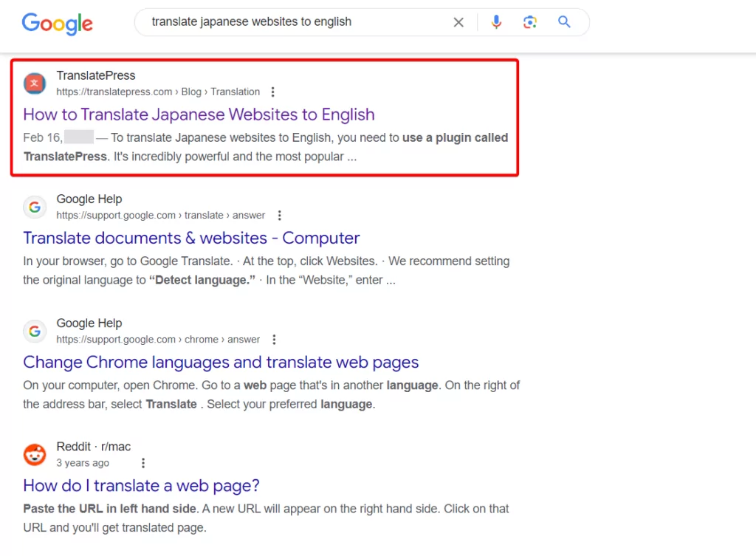Clear the search query with X

point(458,22)
